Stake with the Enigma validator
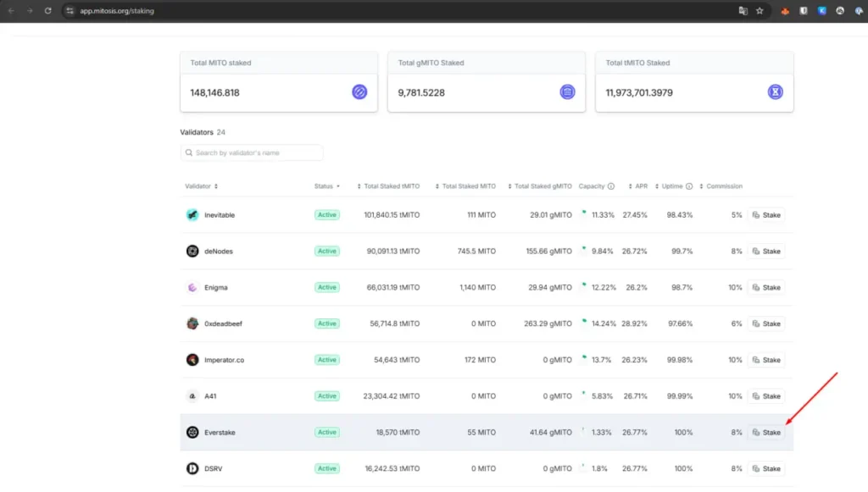The height and width of the screenshot is (492, 868). 766,287
